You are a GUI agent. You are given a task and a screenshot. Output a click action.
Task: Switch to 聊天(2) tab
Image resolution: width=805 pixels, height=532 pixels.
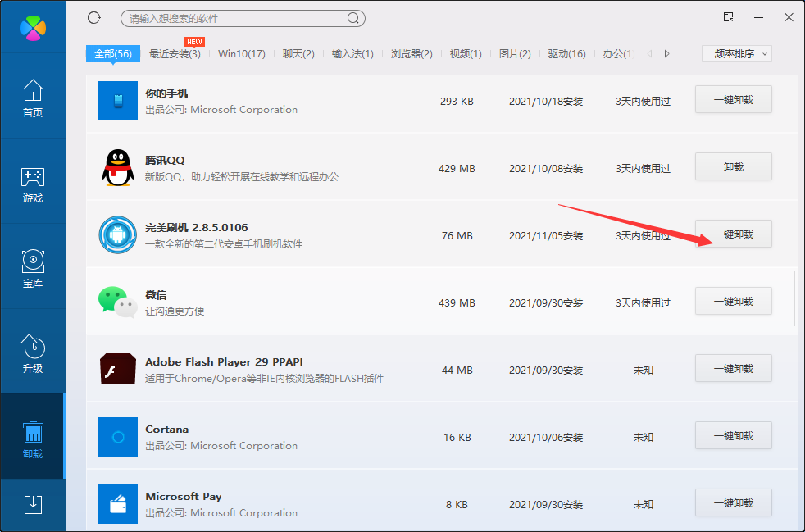[298, 54]
